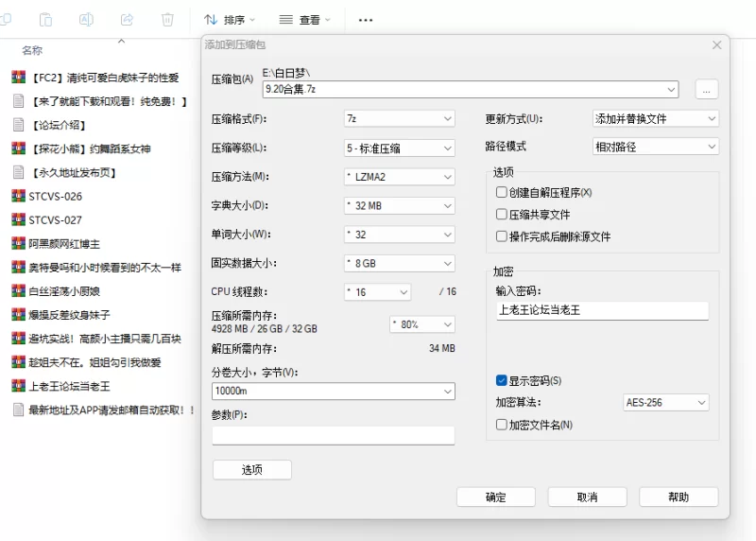Image resolution: width=756 pixels, height=541 pixels.
Task: Enable the 创建自解压程序 checkbox
Action: (x=502, y=192)
